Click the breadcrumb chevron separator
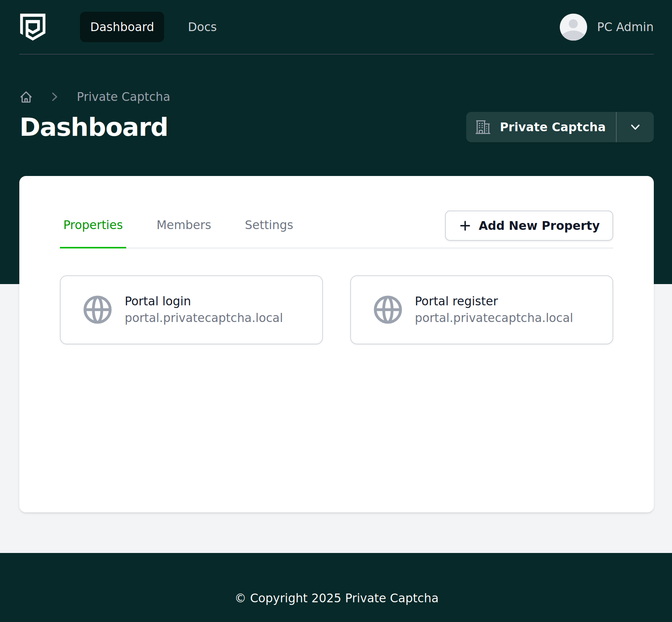 tap(55, 97)
